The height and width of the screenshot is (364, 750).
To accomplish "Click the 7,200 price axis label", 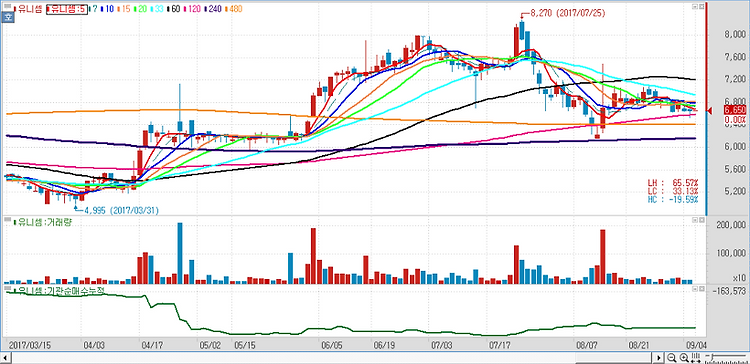I will pos(735,79).
